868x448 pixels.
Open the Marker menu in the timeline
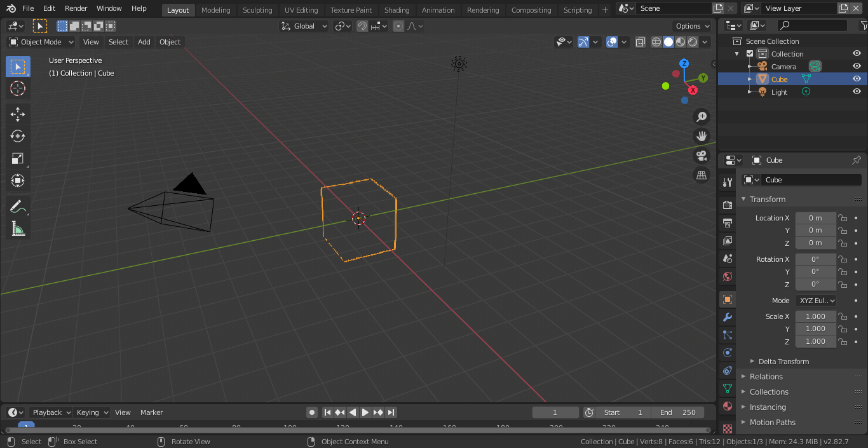(x=152, y=412)
